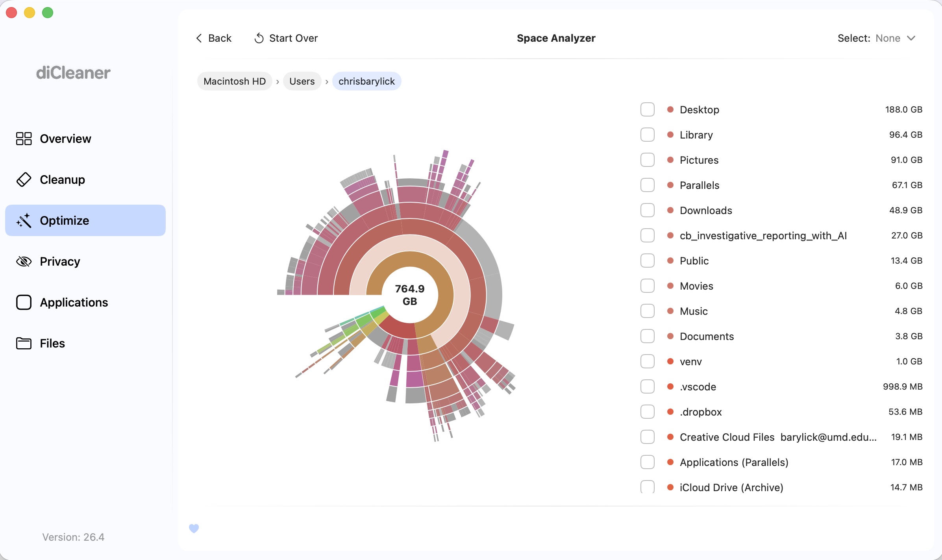Tick the Public folder checkbox
942x560 pixels.
click(648, 261)
